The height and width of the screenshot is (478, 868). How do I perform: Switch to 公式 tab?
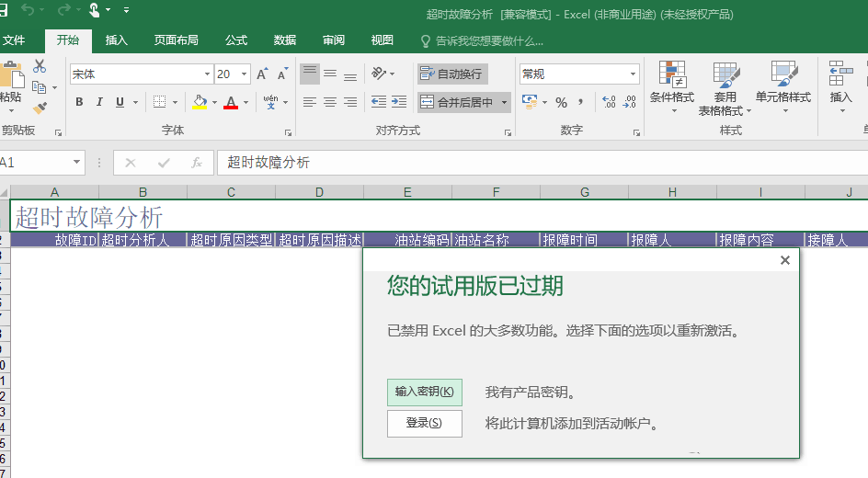[x=236, y=40]
